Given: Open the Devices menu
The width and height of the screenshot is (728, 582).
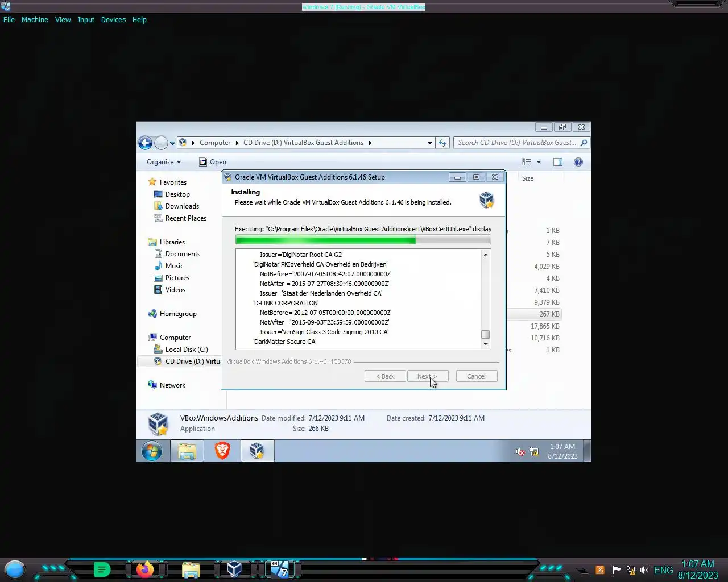Looking at the screenshot, I should click(113, 19).
